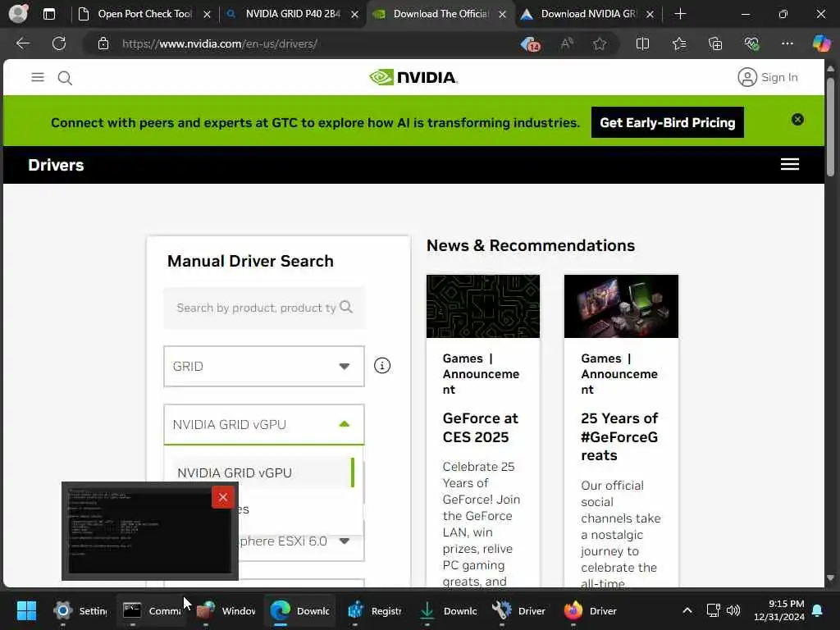
Task: Open the NVIDIA site search icon
Action: (x=65, y=78)
